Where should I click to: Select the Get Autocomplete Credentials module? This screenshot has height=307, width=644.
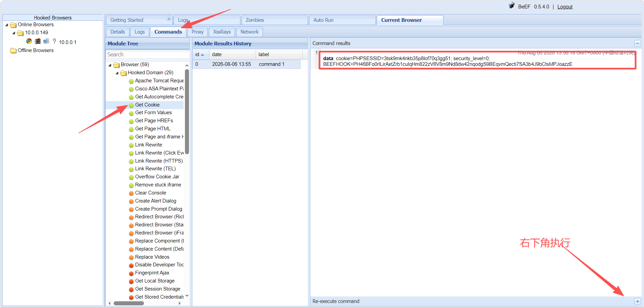[159, 97]
